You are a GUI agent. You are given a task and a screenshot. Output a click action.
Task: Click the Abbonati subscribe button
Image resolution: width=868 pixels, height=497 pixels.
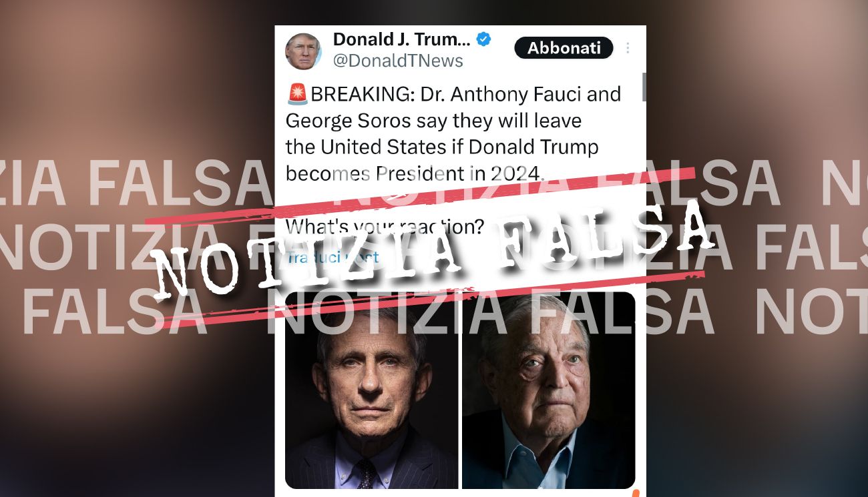(x=564, y=48)
